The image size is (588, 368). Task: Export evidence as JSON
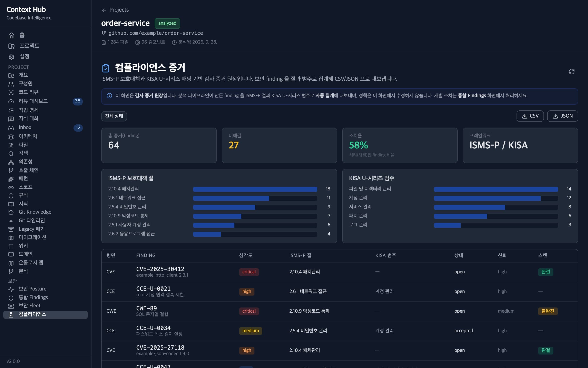pyautogui.click(x=562, y=116)
